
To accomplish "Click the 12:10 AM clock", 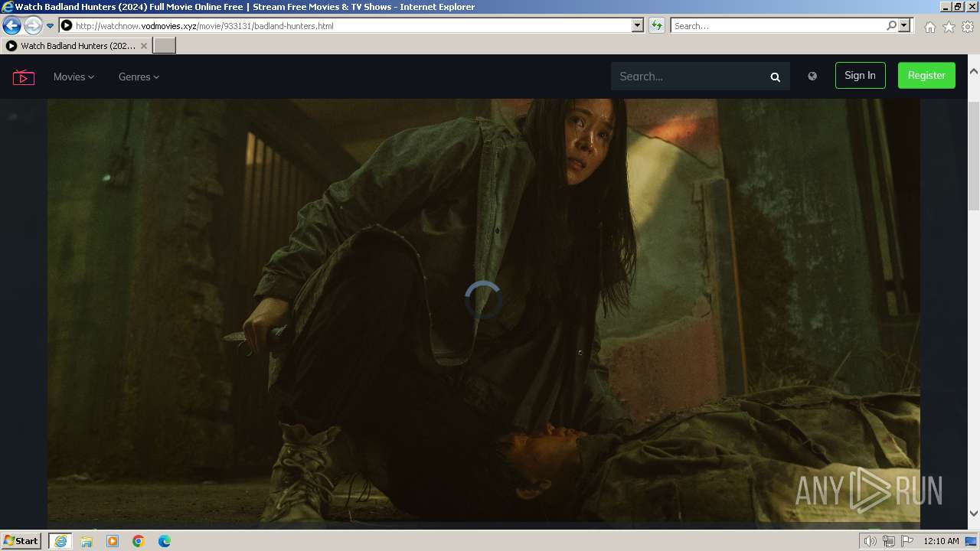I will tap(941, 541).
